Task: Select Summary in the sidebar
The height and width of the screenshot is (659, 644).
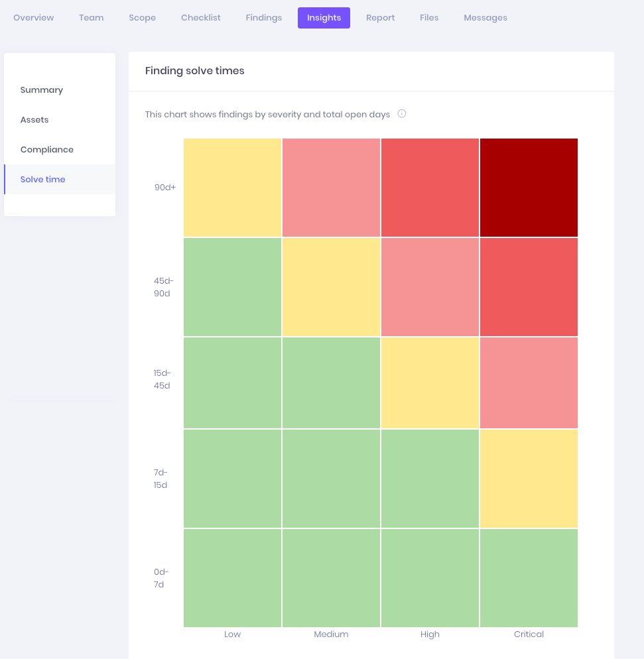Action: click(x=42, y=90)
